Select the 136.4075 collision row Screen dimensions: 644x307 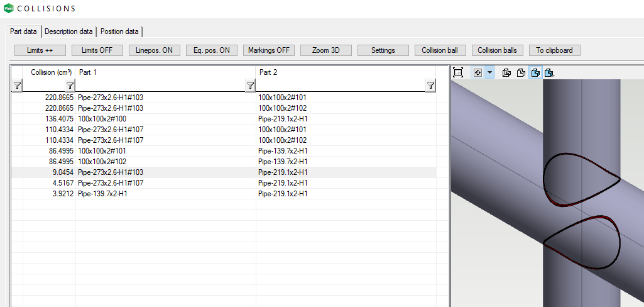coord(188,118)
